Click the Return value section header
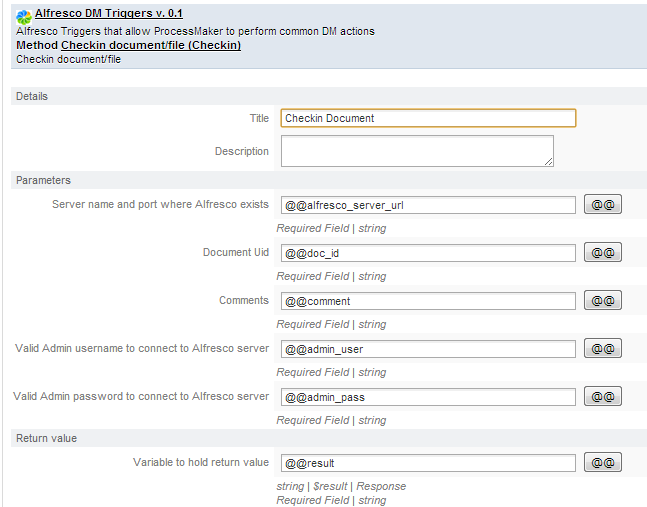647x507 pixels. pyautogui.click(x=46, y=438)
